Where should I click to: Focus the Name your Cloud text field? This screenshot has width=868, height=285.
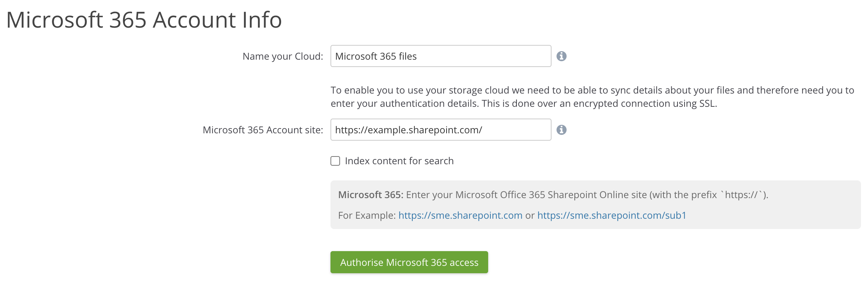coord(440,56)
